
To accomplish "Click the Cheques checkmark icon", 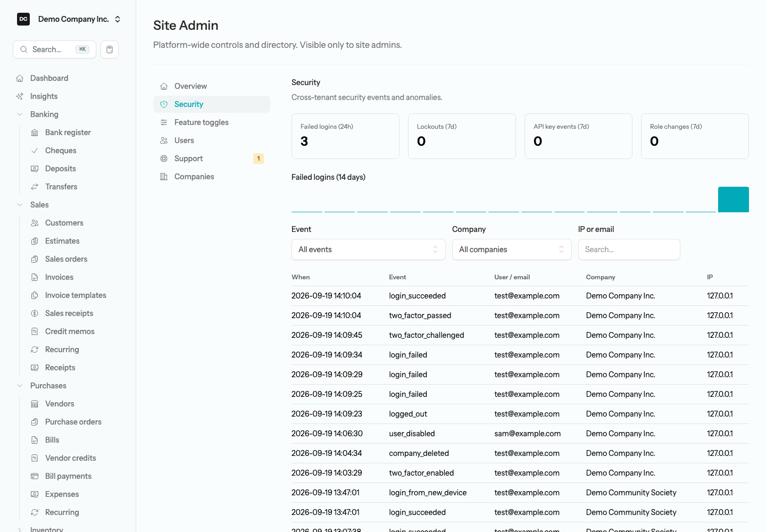I will click(35, 151).
